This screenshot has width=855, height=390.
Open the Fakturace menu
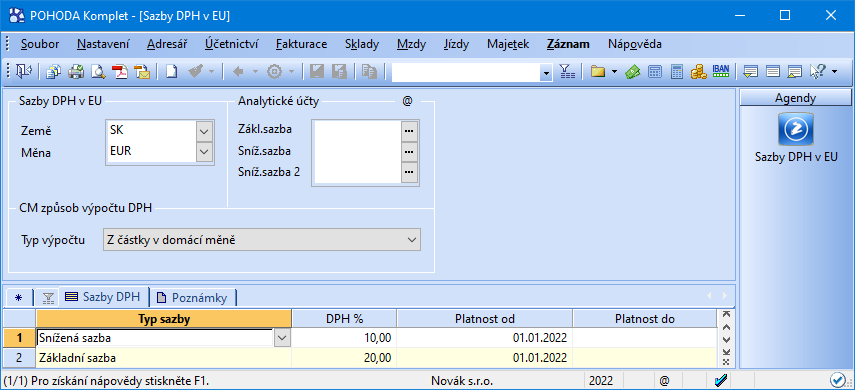(302, 44)
